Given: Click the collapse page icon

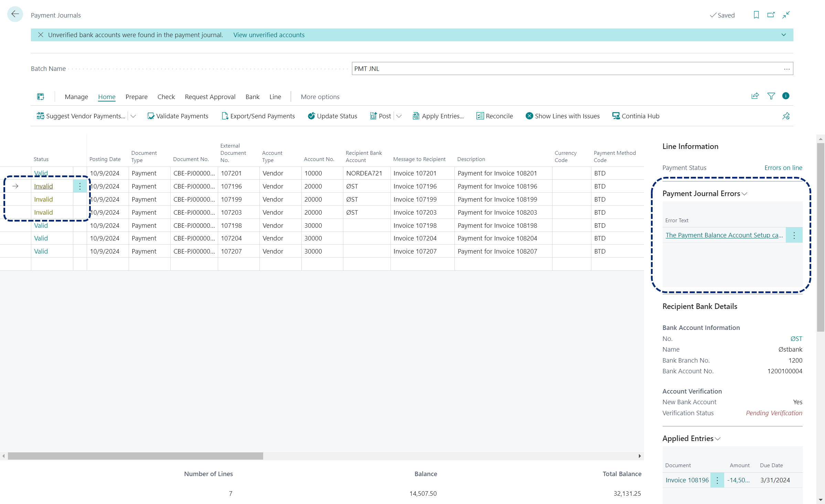Looking at the screenshot, I should 786,15.
